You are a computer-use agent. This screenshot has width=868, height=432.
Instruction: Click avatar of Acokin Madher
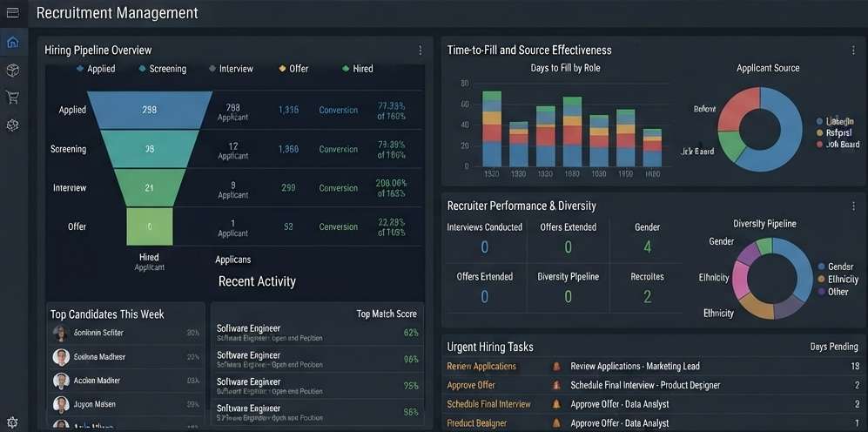coord(61,381)
